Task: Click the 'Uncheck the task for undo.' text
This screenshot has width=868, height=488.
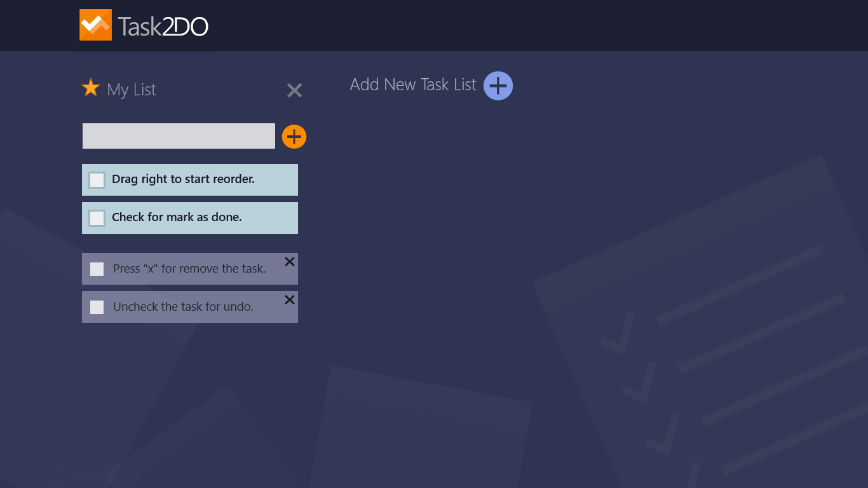Action: click(x=183, y=307)
